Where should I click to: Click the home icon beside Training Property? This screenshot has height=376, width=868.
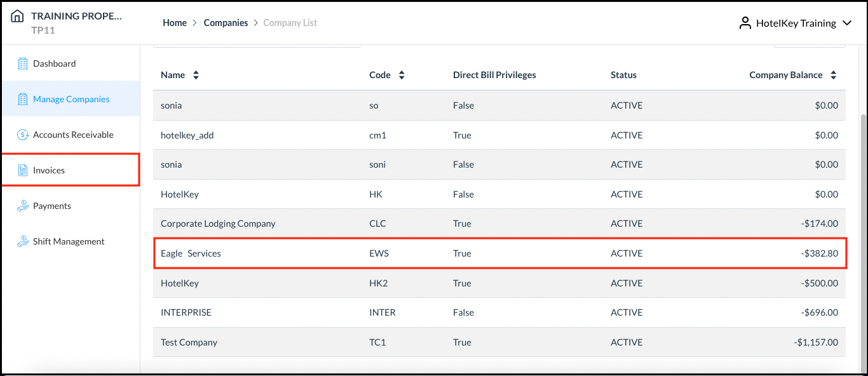(17, 17)
